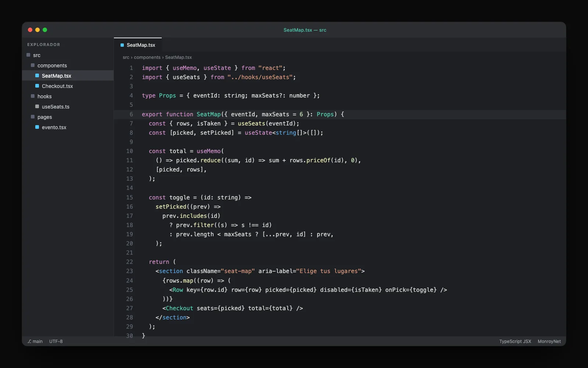Click the "Elige tus lugares" aria-label string

(329, 271)
